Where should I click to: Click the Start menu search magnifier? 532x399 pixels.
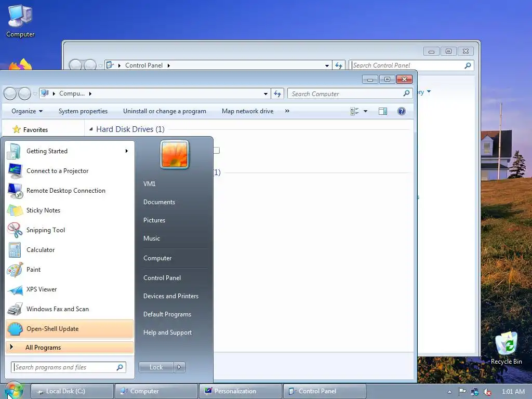[120, 367]
